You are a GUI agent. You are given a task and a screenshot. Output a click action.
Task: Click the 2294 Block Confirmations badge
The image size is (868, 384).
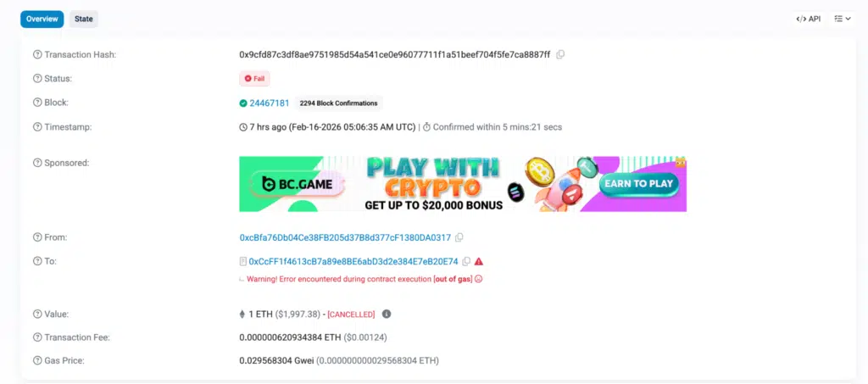click(339, 103)
